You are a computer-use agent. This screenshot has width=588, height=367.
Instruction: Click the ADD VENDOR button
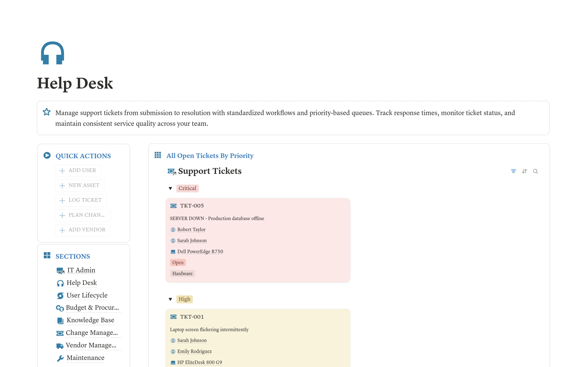[x=83, y=230]
